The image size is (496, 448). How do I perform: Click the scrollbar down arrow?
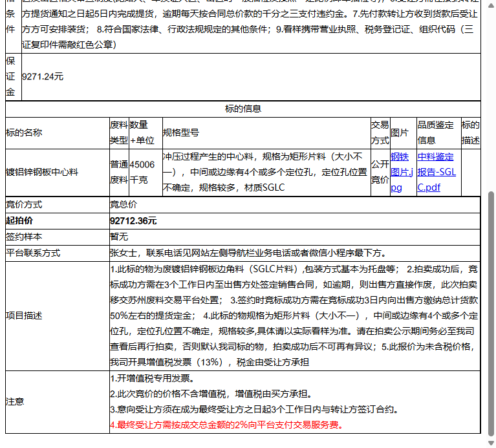491,443
